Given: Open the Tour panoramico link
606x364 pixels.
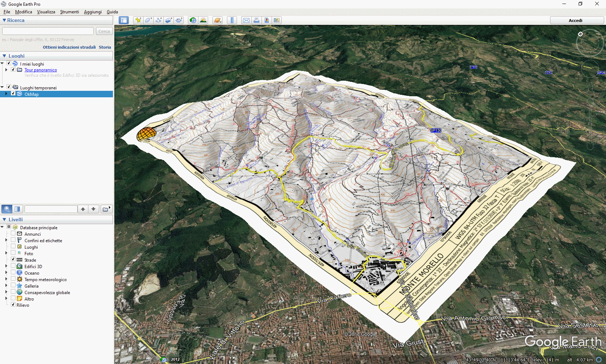Looking at the screenshot, I should 41,70.
